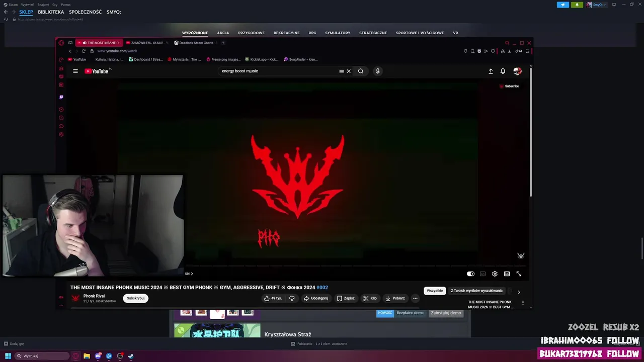This screenshot has height=362, width=644.
Task: Click the YouTube page vertical scrollbar
Action: pos(530,131)
